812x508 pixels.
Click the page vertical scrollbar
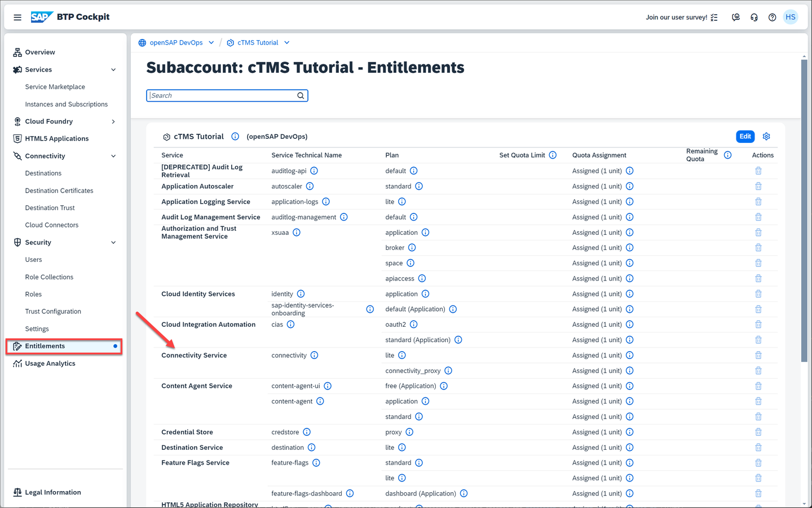pyautogui.click(x=804, y=210)
